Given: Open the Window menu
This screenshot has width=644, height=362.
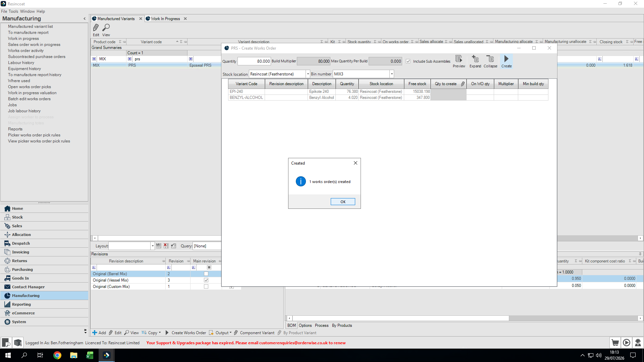Looking at the screenshot, I should (x=28, y=11).
